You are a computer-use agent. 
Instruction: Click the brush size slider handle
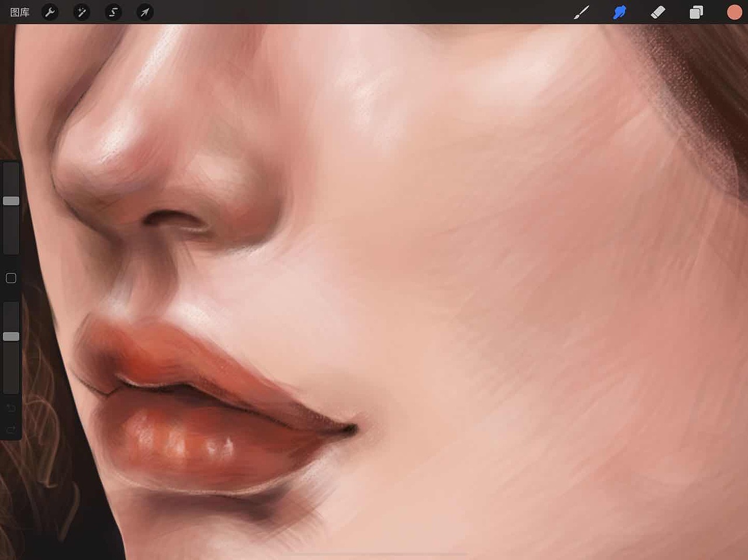(11, 201)
